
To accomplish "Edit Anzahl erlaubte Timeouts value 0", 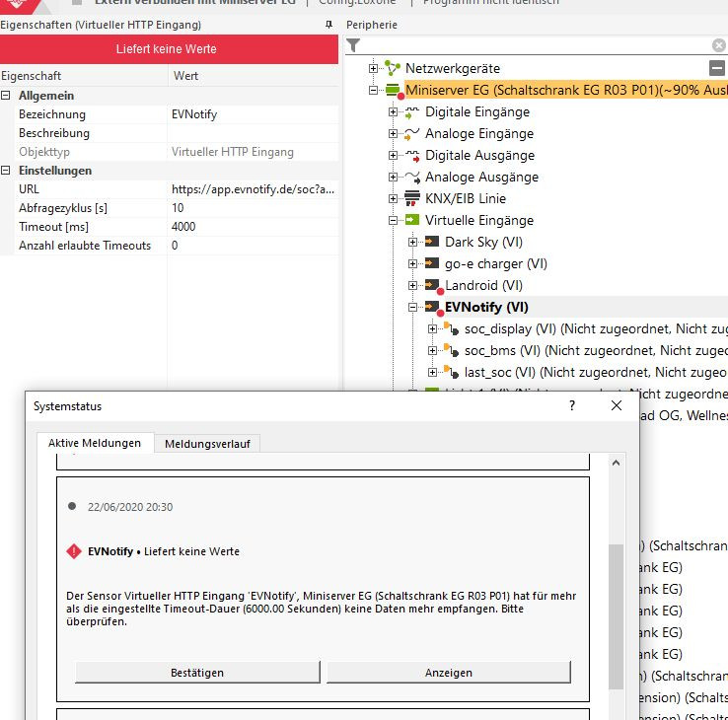I will pyautogui.click(x=254, y=246).
